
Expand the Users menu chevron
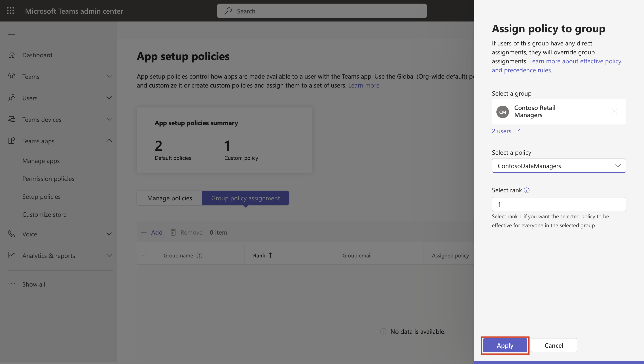pos(109,98)
